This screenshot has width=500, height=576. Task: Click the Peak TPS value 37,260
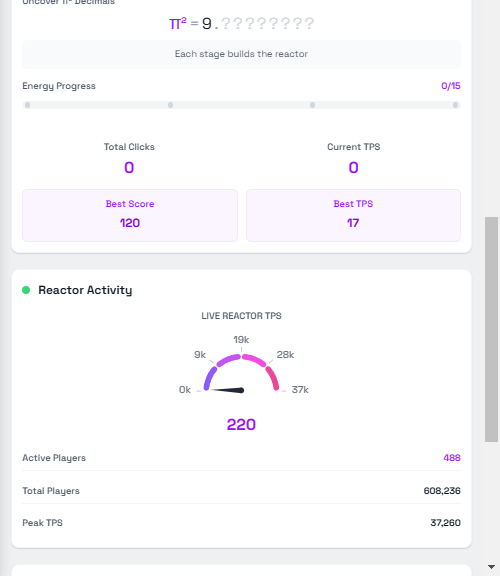pos(445,523)
